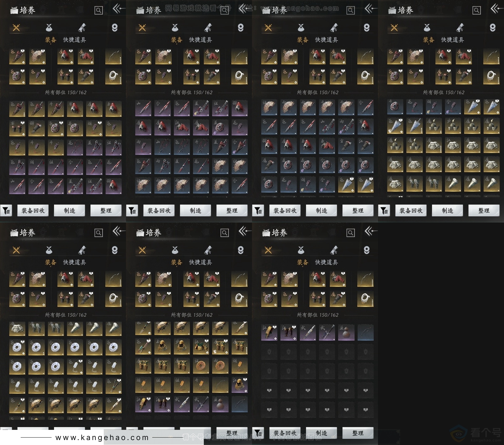Click 装备回收 button in top-left panel
The height and width of the screenshot is (445, 504).
[x=33, y=211]
